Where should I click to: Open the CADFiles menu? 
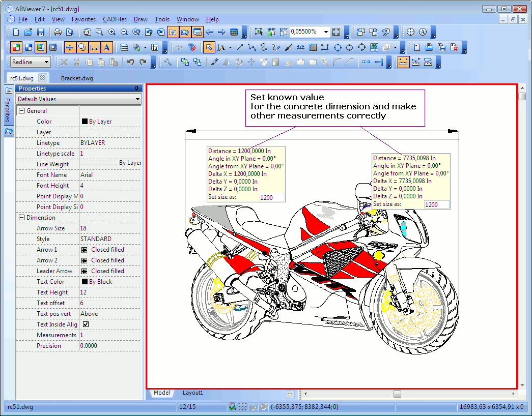pyautogui.click(x=115, y=19)
